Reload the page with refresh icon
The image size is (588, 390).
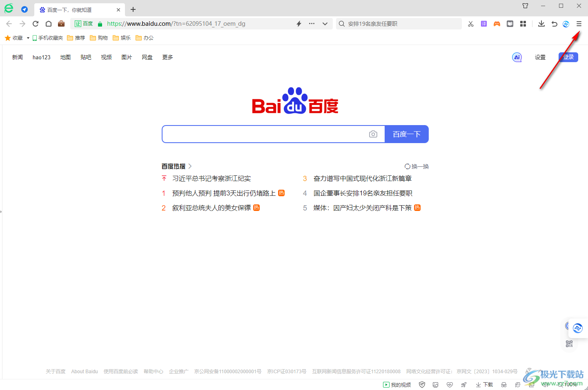pyautogui.click(x=36, y=24)
